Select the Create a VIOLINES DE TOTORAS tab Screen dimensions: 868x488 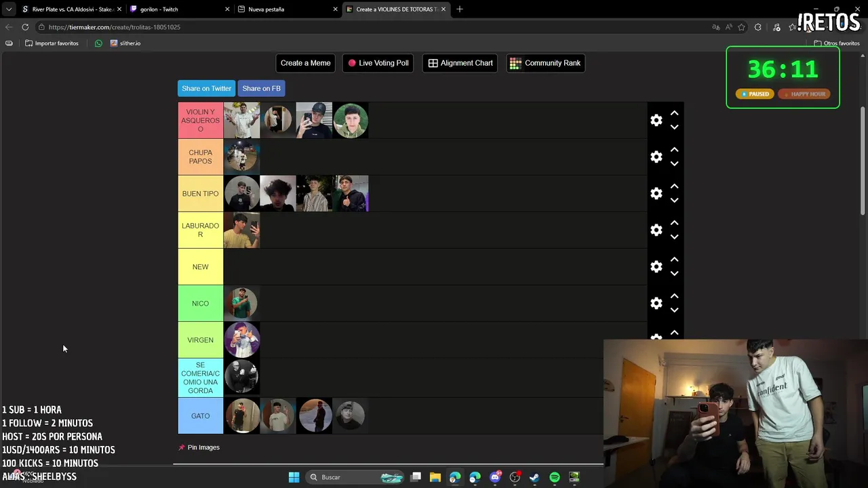point(396,9)
